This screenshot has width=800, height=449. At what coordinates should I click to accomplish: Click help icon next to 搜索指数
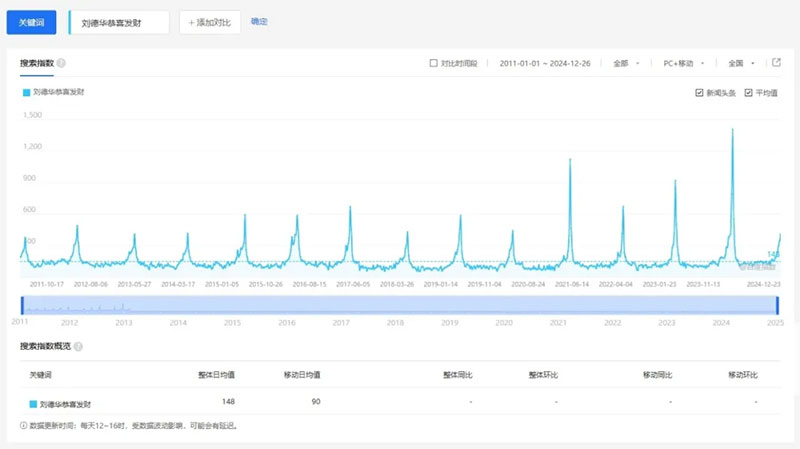[62, 63]
